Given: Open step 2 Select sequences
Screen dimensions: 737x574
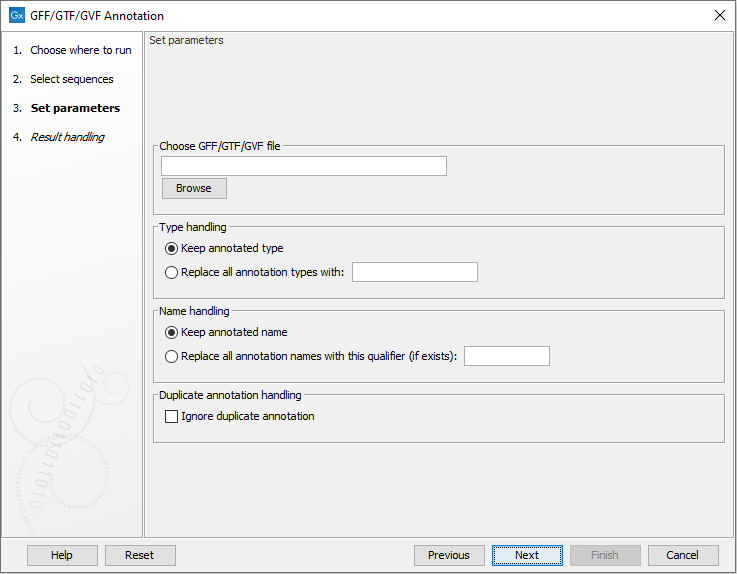Looking at the screenshot, I should (71, 79).
